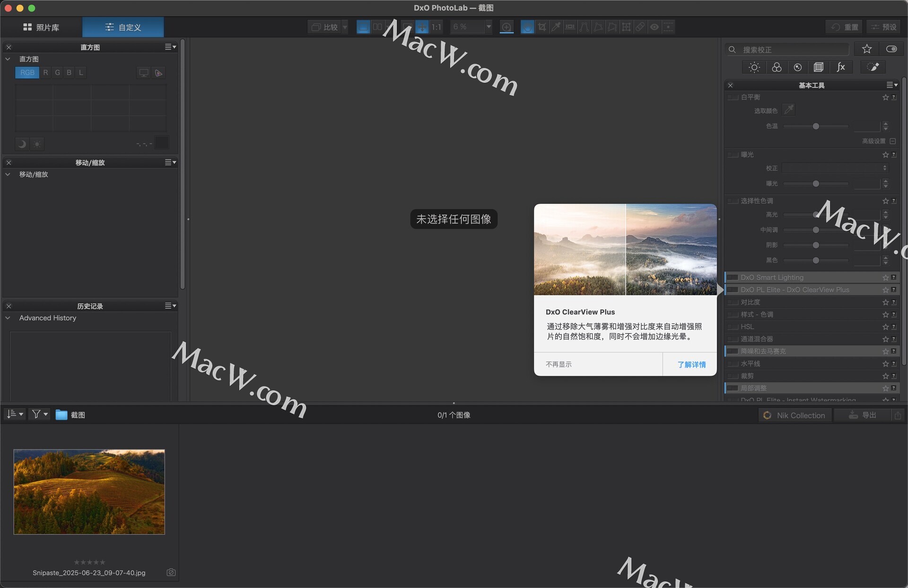This screenshot has height=588, width=908.
Task: Open the Detail tools group (circle icon)
Action: tap(798, 67)
